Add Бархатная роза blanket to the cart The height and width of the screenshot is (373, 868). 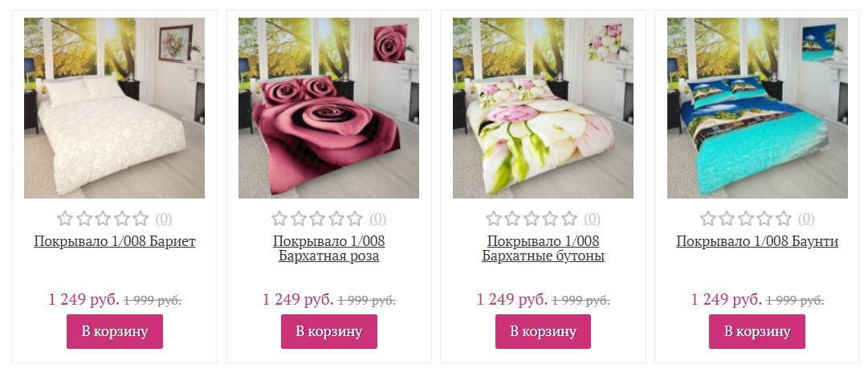pos(329,331)
